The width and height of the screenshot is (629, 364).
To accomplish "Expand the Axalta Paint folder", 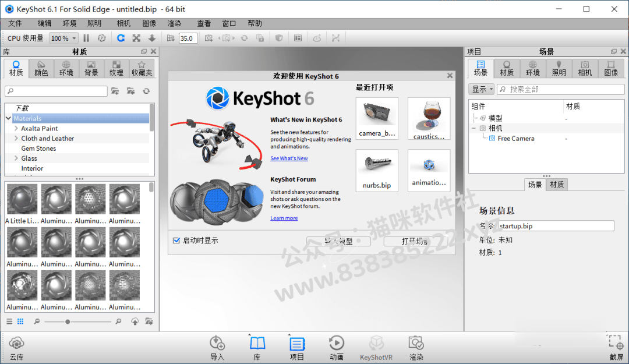I will tap(16, 129).
